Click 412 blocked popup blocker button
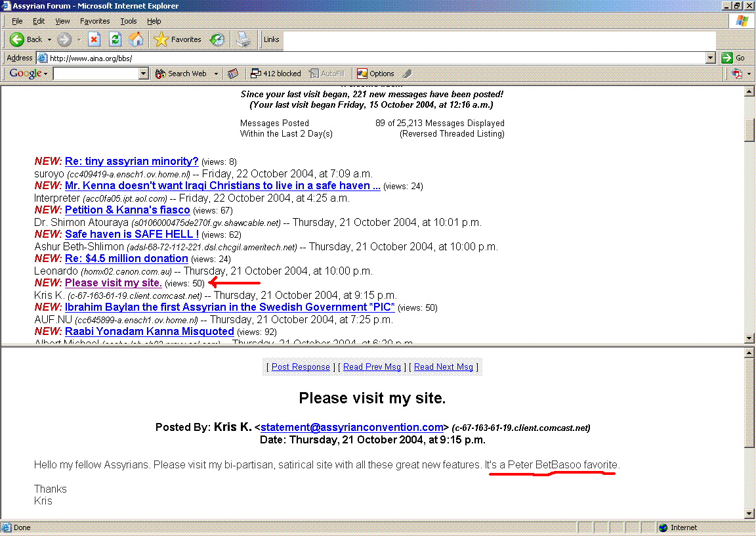756x536 pixels. coord(276,74)
